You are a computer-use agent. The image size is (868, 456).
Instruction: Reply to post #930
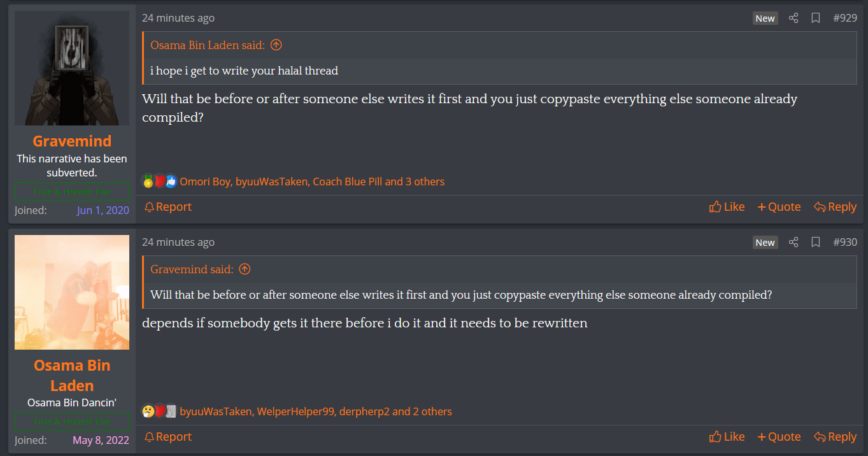point(835,437)
